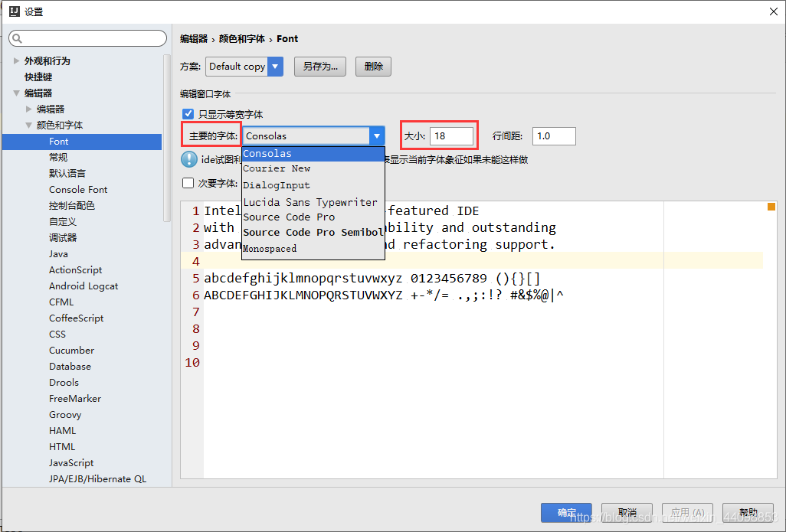
Task: Open Console Font settings item
Action: click(78, 189)
